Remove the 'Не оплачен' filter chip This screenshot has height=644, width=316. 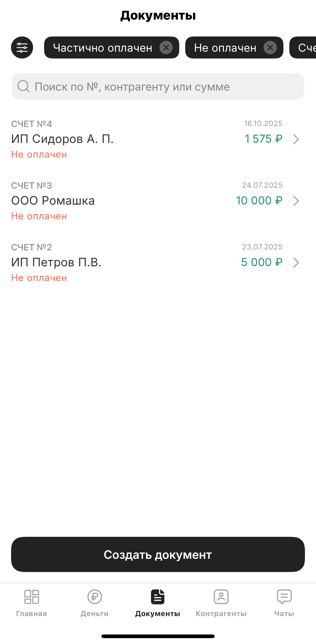(x=270, y=47)
